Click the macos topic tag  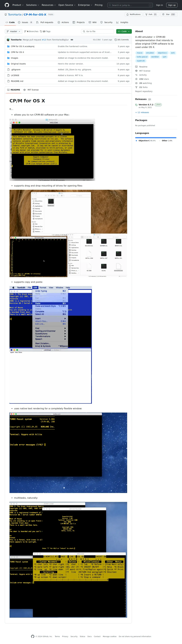140,53
